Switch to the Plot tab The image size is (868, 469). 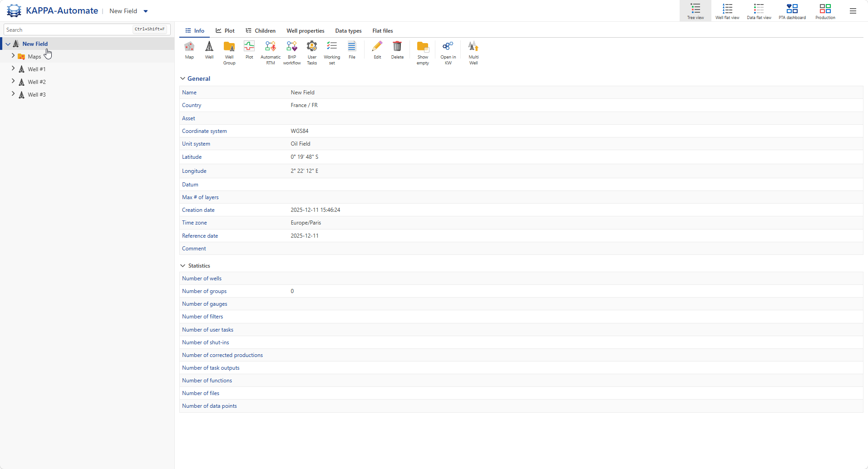point(225,31)
